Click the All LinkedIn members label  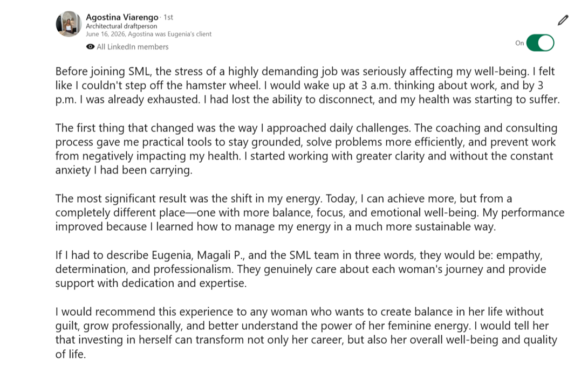(132, 47)
